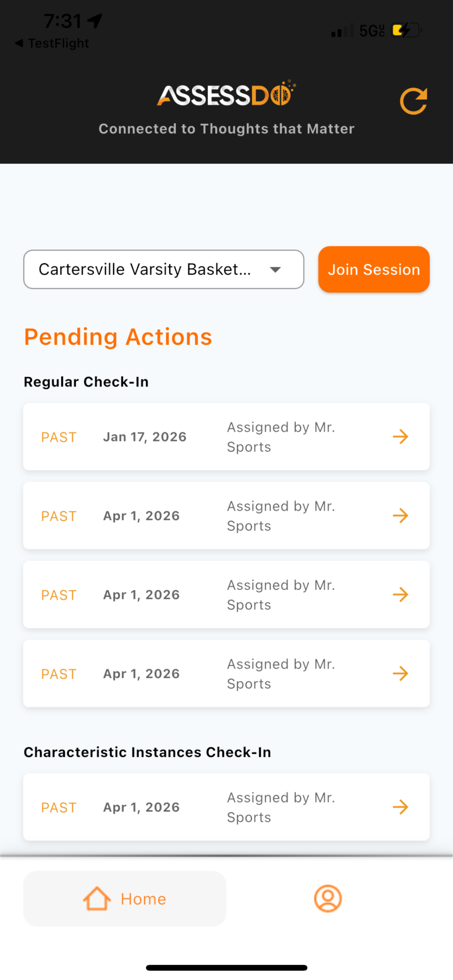Screen dimensions: 453x980
Task: Open the Jan 17, 2026 check-in arrow
Action: coord(400,436)
